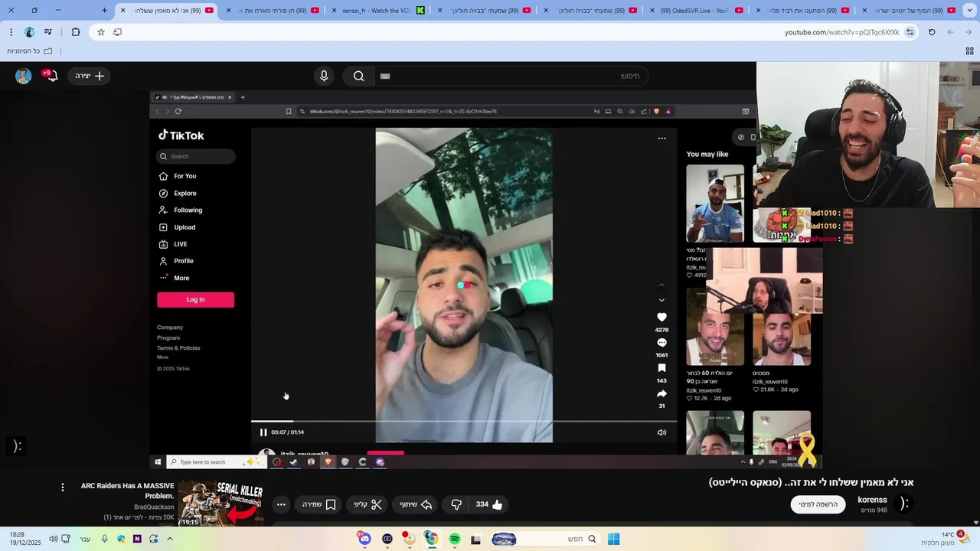Viewport: 980px width, 551px height.
Task: Open the כל הסימניות bookmarks folder
Action: pyautogui.click(x=30, y=51)
